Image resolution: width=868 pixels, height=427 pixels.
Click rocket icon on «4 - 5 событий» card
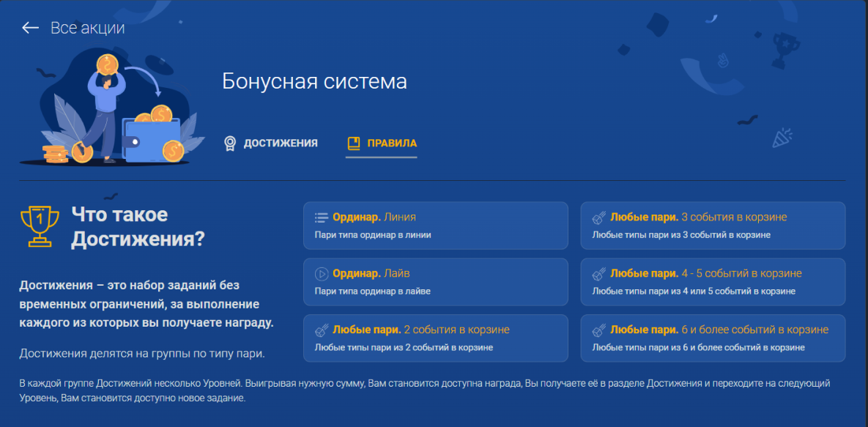[599, 272]
